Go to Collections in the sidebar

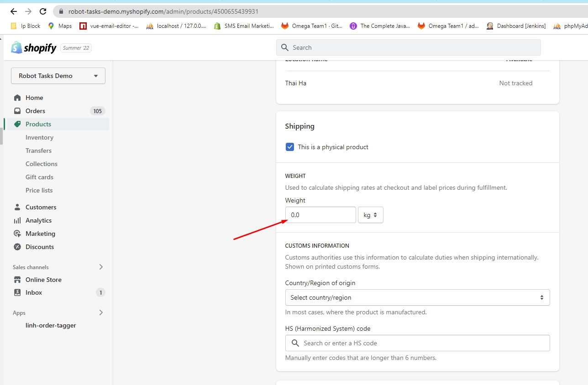(x=42, y=164)
